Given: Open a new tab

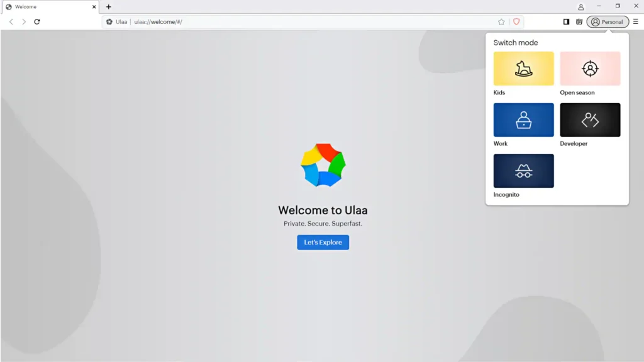Looking at the screenshot, I should [109, 7].
